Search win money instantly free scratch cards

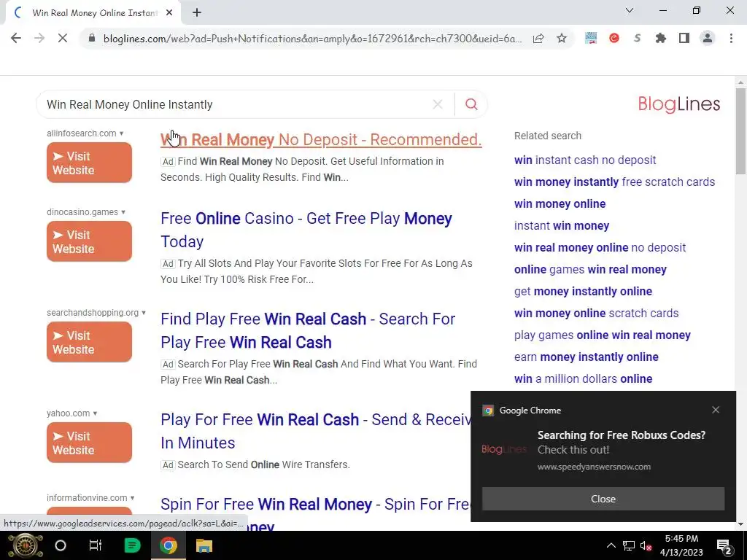[x=614, y=182]
